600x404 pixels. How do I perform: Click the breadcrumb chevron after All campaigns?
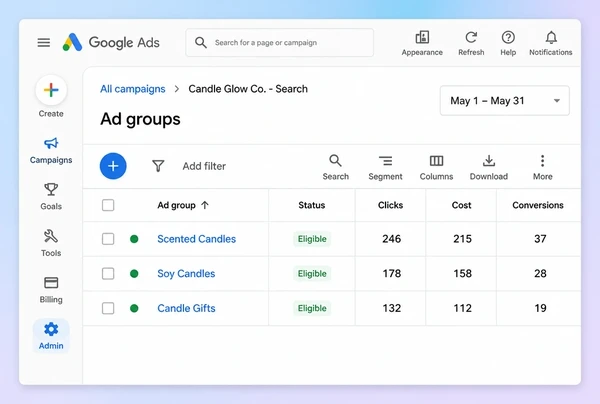point(176,89)
